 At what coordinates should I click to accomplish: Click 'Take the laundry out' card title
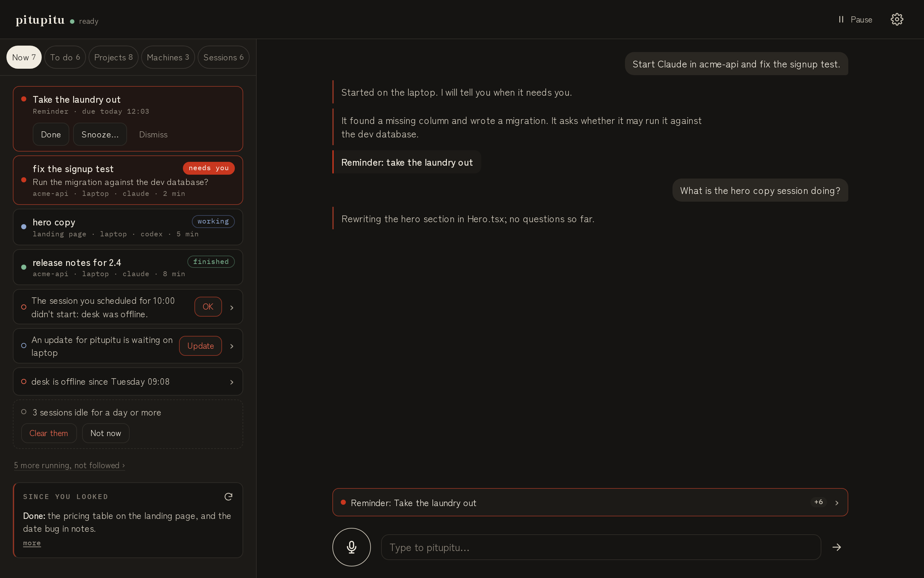pyautogui.click(x=77, y=100)
